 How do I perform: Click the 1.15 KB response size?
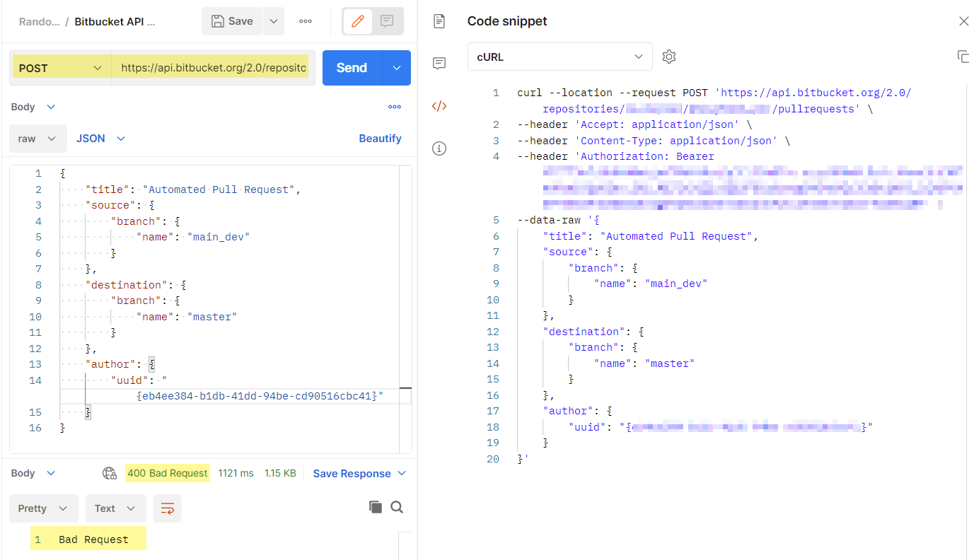[x=280, y=473]
